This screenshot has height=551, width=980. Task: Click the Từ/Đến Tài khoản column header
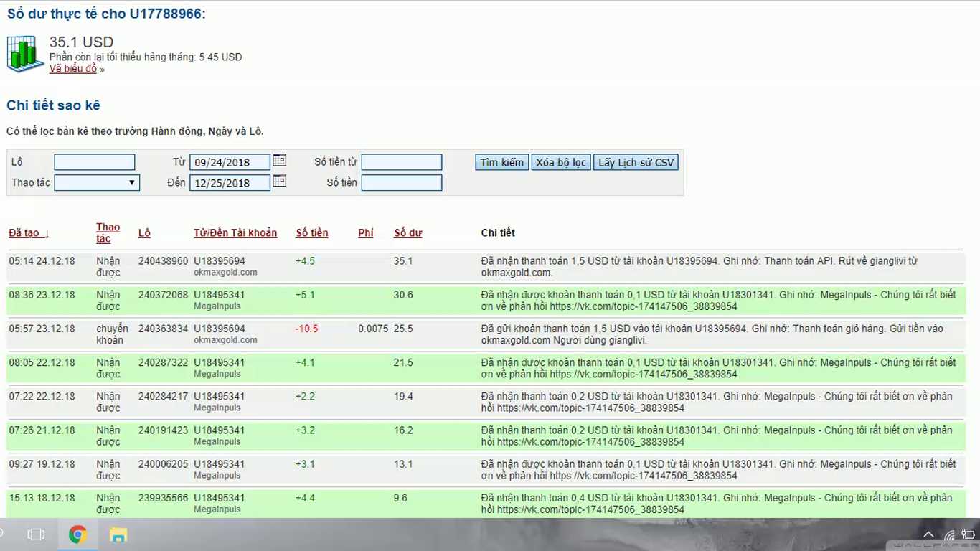[235, 233]
